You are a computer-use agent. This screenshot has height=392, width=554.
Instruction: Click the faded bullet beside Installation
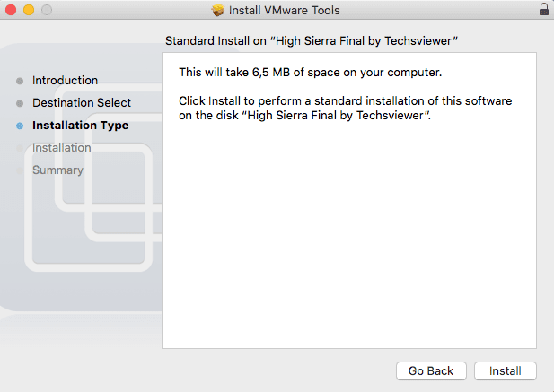pyautogui.click(x=20, y=148)
